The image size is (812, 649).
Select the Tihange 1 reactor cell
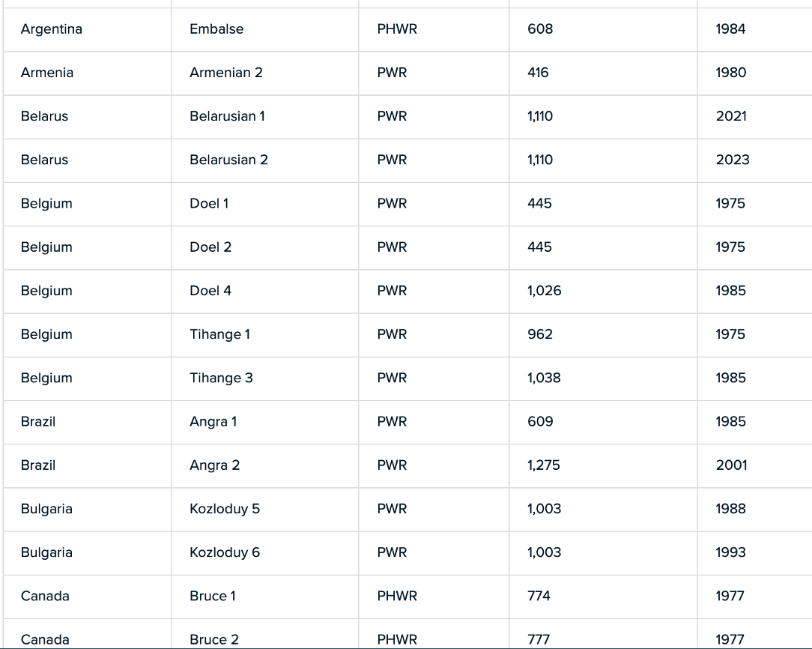pyautogui.click(x=264, y=334)
